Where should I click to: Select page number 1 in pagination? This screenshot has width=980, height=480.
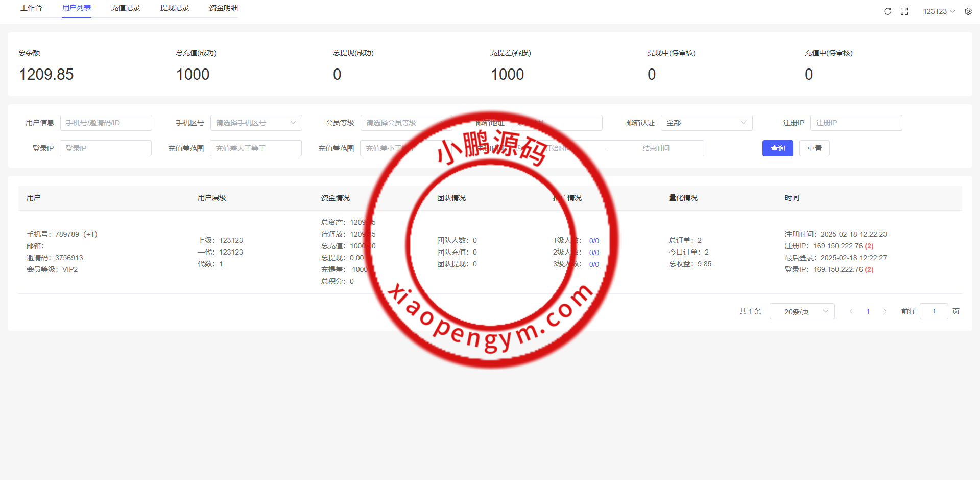[868, 311]
